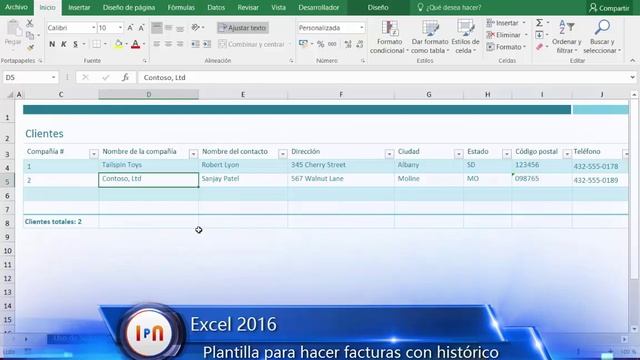Click the borders icon
The width and height of the screenshot is (640, 360).
(96, 44)
